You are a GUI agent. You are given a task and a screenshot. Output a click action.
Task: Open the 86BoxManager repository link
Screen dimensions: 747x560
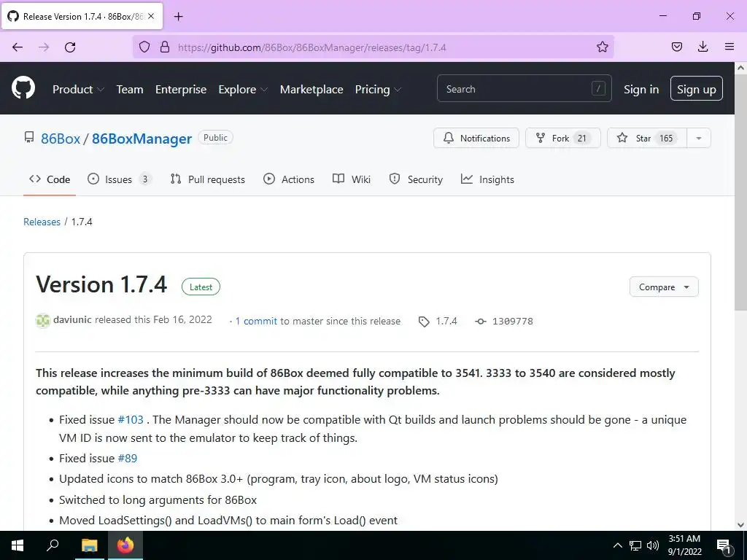[142, 139]
